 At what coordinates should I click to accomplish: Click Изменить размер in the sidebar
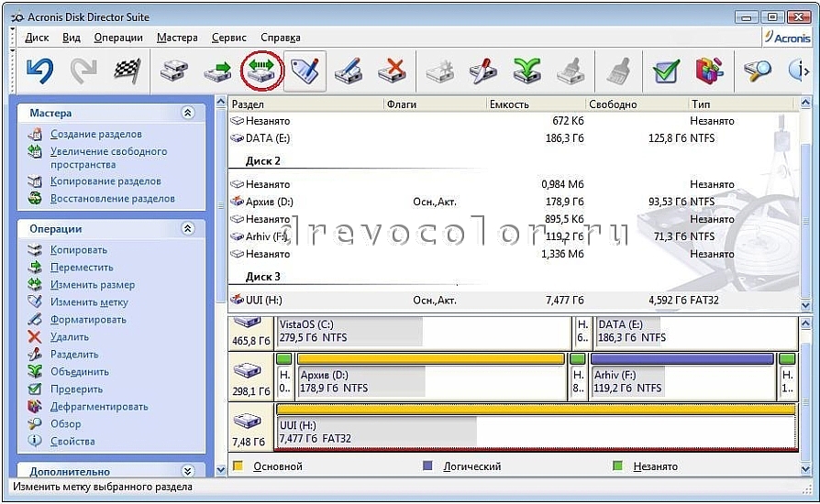(x=93, y=285)
